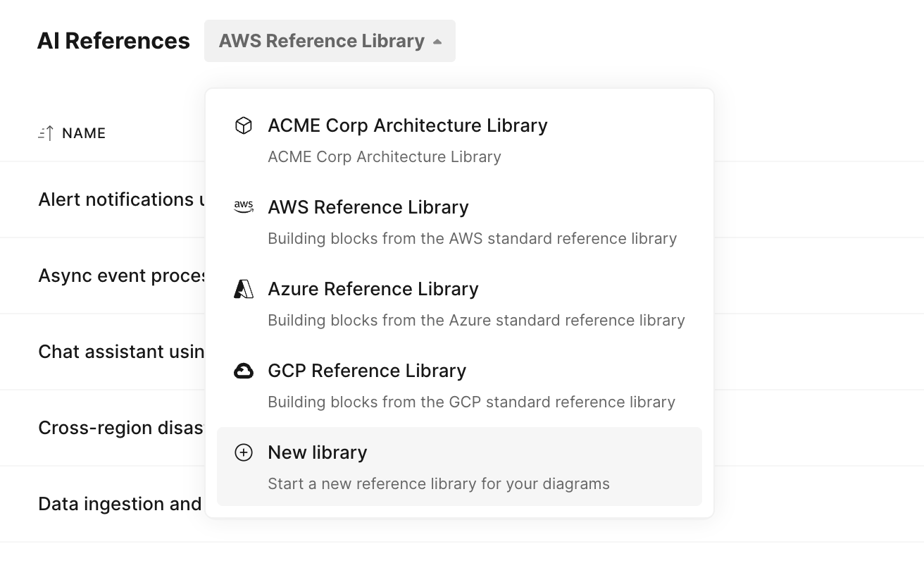Click the AI References page title
This screenshot has height=568, width=924.
113,41
